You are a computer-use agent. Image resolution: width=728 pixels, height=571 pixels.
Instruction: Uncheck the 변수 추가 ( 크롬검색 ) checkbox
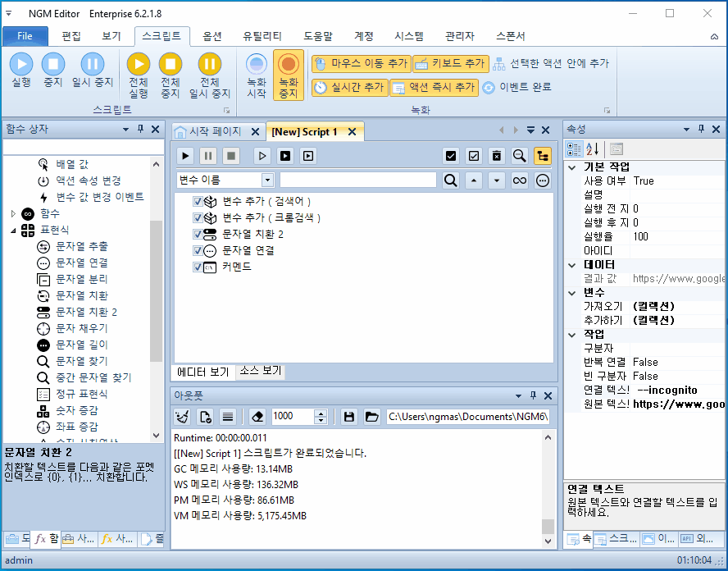(x=198, y=218)
